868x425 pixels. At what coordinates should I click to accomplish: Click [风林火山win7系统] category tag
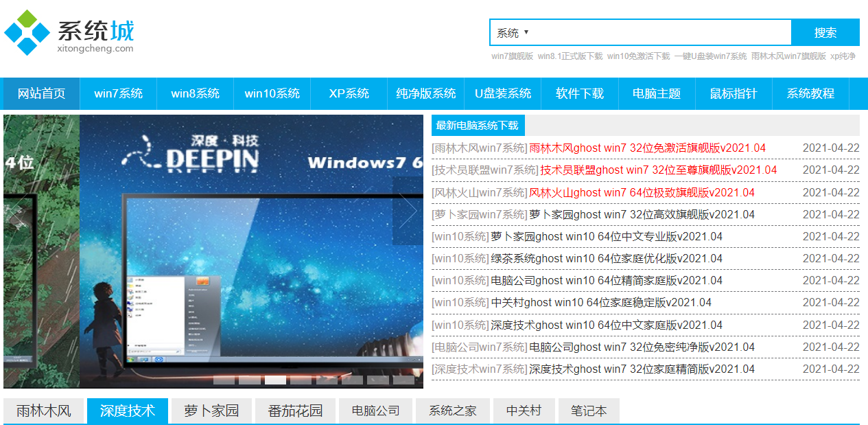tap(480, 192)
